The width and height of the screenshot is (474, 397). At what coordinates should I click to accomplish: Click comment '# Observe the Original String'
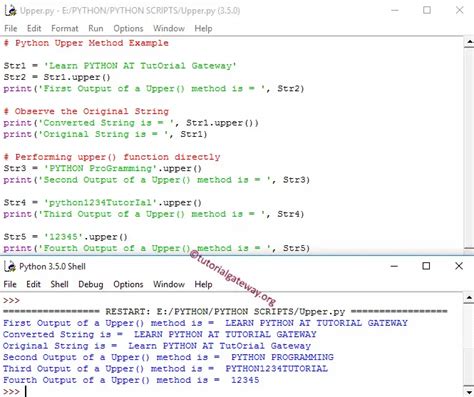point(86,111)
